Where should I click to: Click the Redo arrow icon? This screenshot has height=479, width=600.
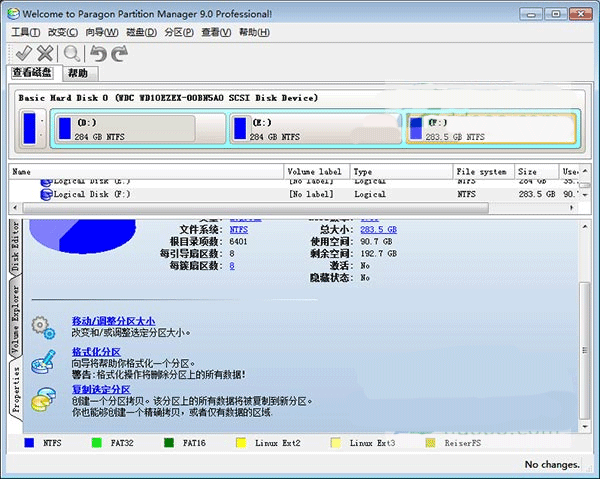(121, 53)
